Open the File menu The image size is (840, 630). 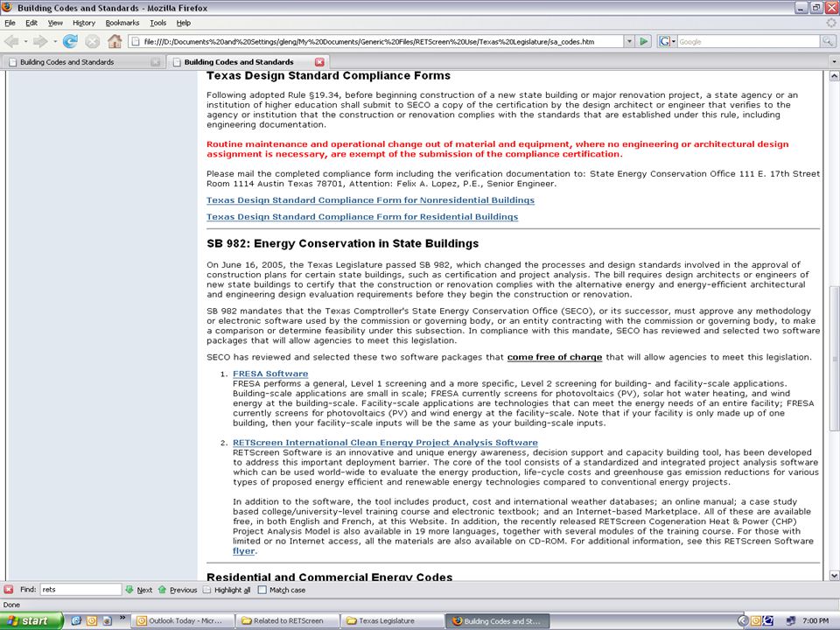pos(10,23)
